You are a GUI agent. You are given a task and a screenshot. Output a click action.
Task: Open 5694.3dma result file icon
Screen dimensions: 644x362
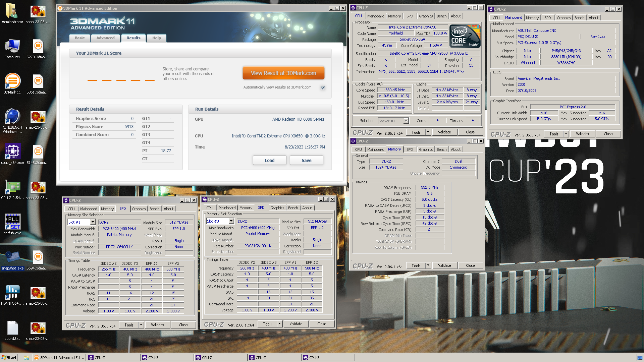pyautogui.click(x=38, y=260)
